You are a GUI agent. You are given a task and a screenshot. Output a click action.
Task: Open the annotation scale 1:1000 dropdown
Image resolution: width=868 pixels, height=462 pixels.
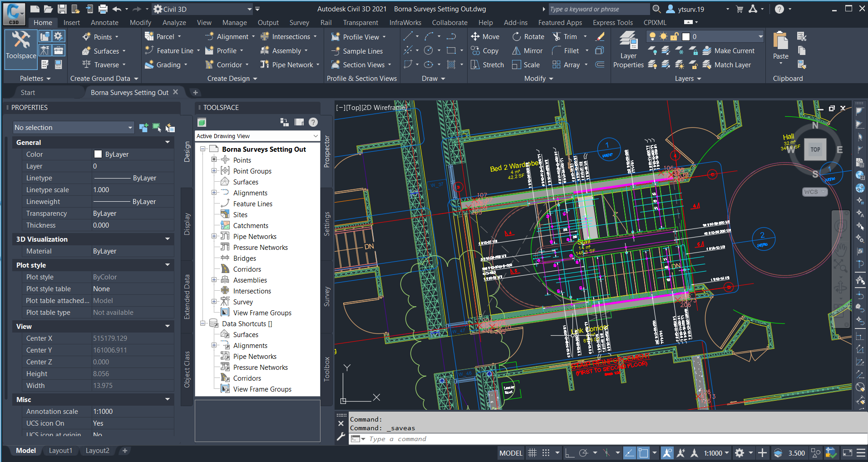click(x=716, y=453)
